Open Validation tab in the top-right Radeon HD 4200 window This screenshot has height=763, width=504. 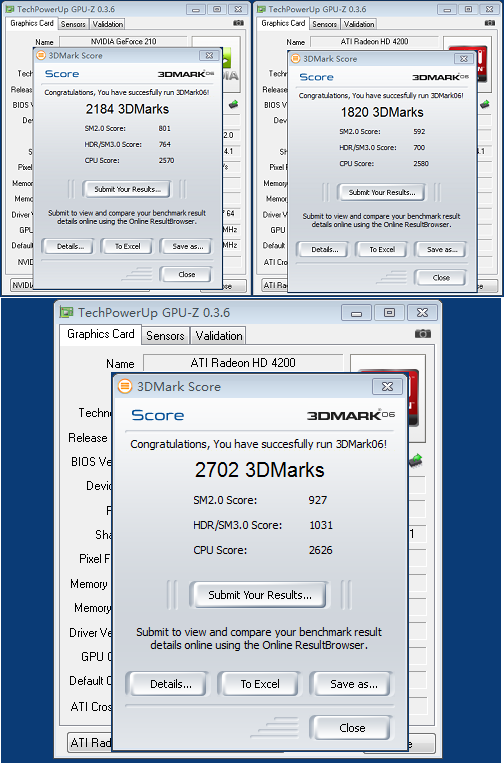coord(359,24)
